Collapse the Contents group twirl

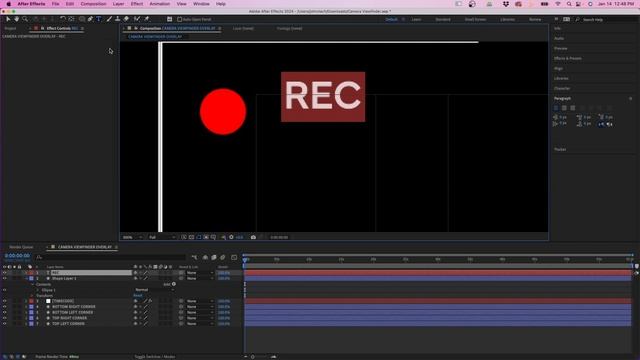(32, 284)
